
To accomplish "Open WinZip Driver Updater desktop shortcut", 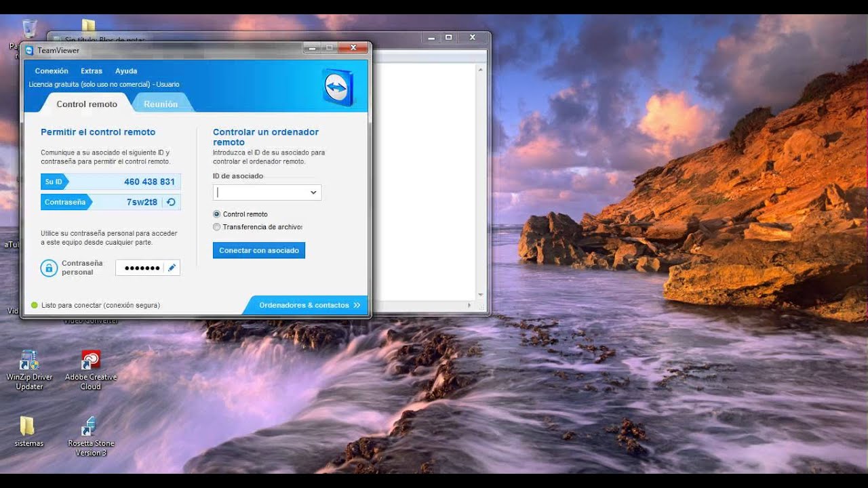I will 29,370.
